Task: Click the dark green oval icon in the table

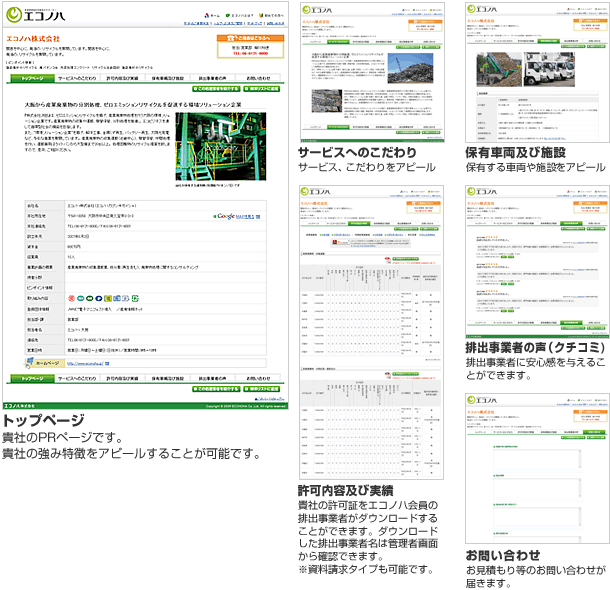Action: point(89,298)
